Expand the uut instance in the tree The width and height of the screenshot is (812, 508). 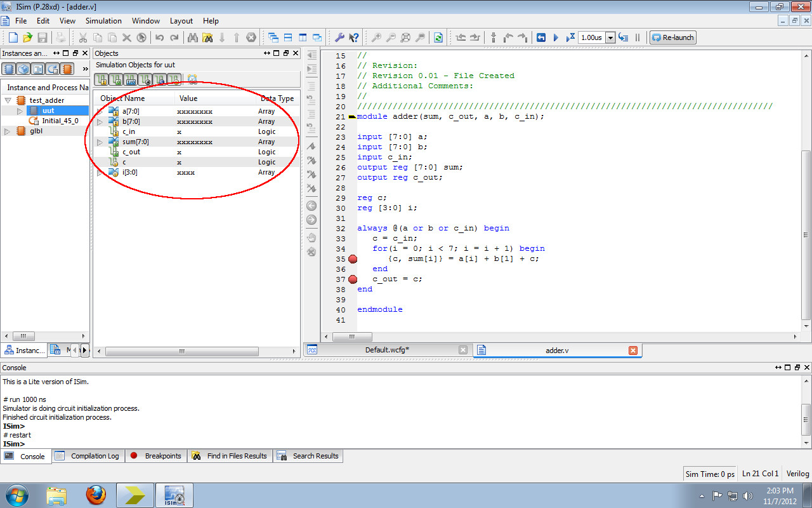(x=19, y=110)
